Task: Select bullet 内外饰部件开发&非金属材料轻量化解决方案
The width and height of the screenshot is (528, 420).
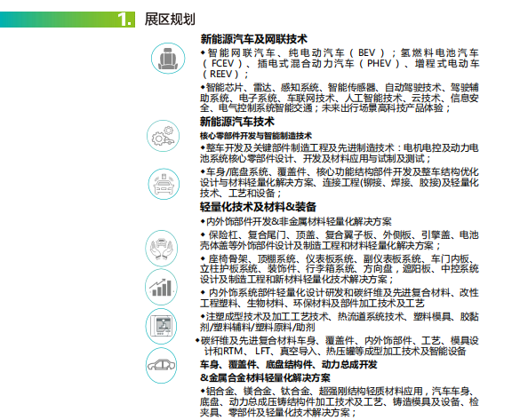Action: [296, 222]
